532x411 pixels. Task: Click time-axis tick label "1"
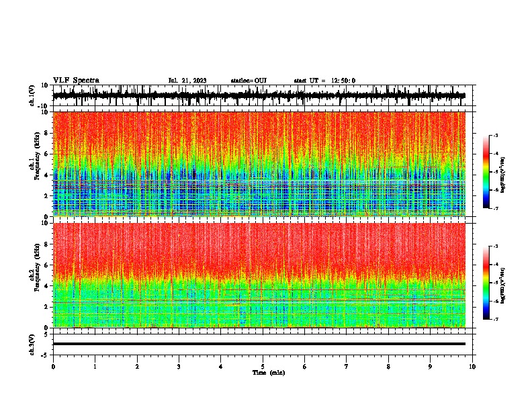tap(95, 367)
